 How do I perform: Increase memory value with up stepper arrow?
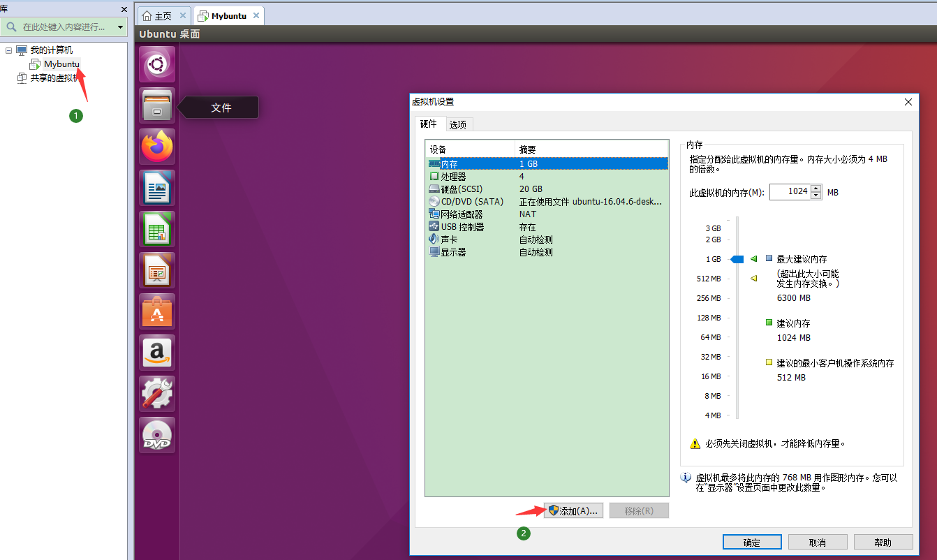click(816, 189)
